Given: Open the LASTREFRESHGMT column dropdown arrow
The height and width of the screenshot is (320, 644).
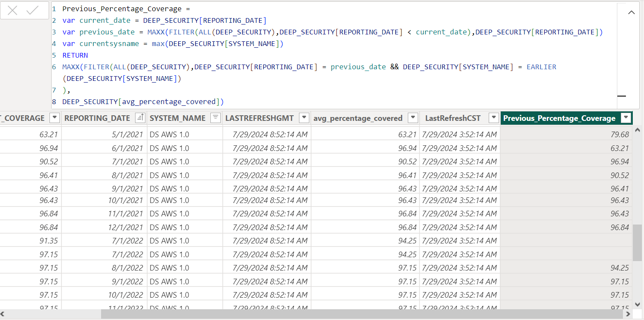Looking at the screenshot, I should coord(304,118).
